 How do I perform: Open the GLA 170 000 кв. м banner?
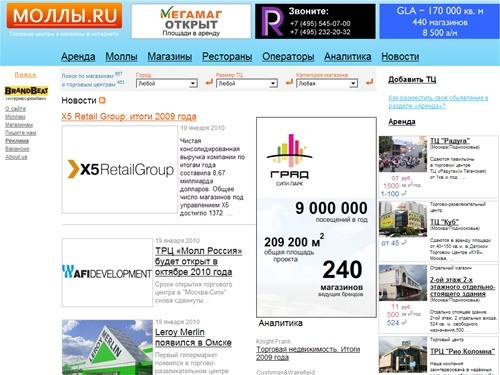(x=440, y=21)
